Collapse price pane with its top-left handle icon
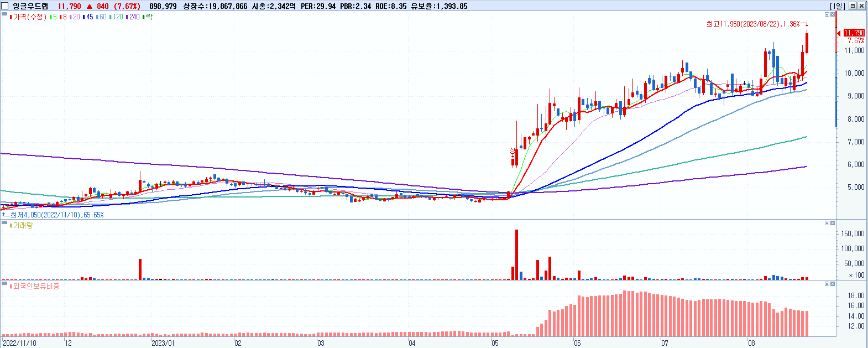 pyautogui.click(x=4, y=14)
